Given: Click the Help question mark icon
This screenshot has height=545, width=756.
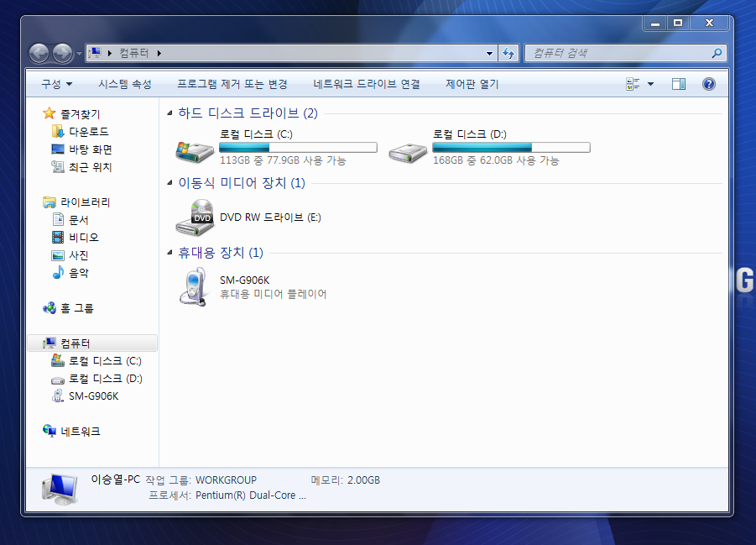Looking at the screenshot, I should click(x=708, y=84).
